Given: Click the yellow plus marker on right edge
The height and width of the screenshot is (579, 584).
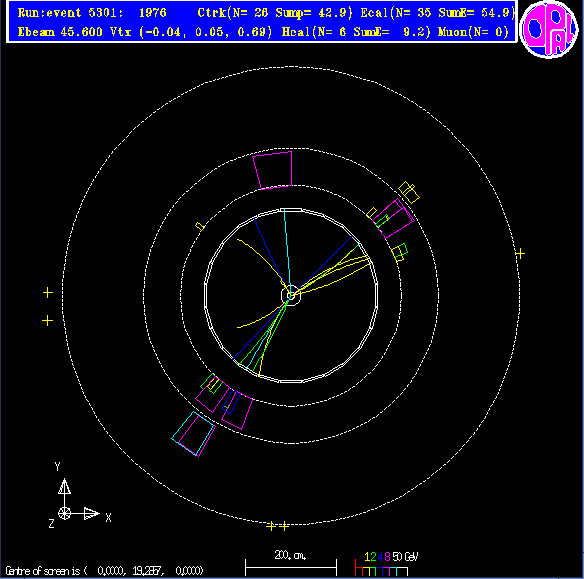Looking at the screenshot, I should [x=520, y=254].
